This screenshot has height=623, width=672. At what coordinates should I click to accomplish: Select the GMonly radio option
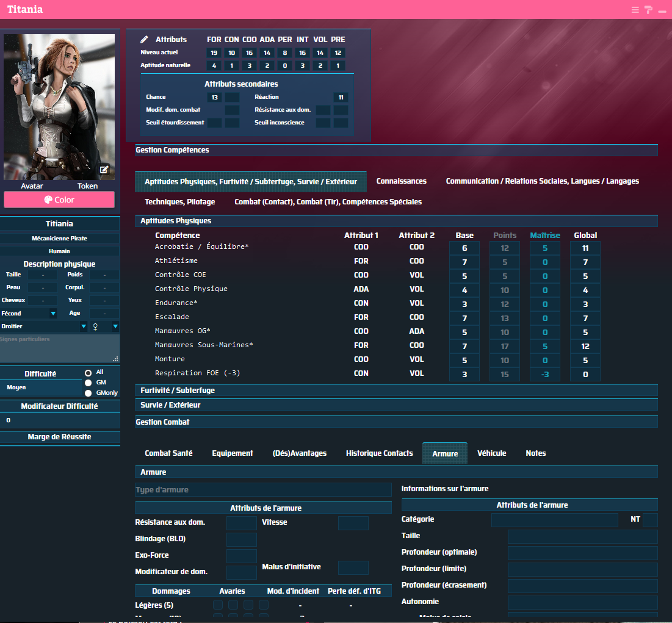89,393
